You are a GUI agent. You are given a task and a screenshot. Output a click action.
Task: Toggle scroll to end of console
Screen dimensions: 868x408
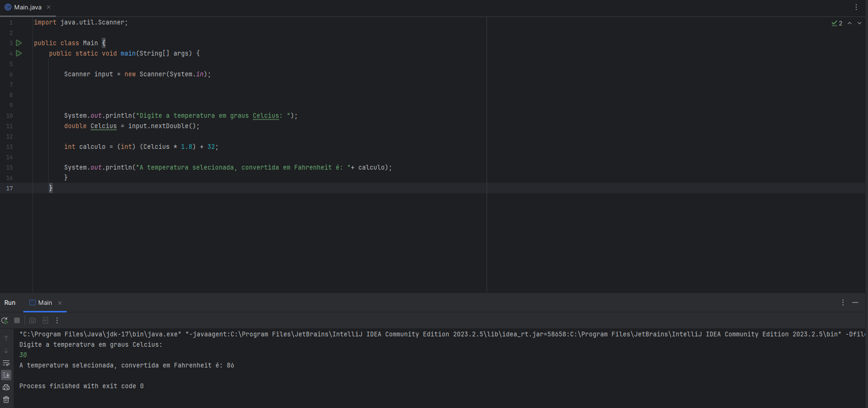coord(6,375)
